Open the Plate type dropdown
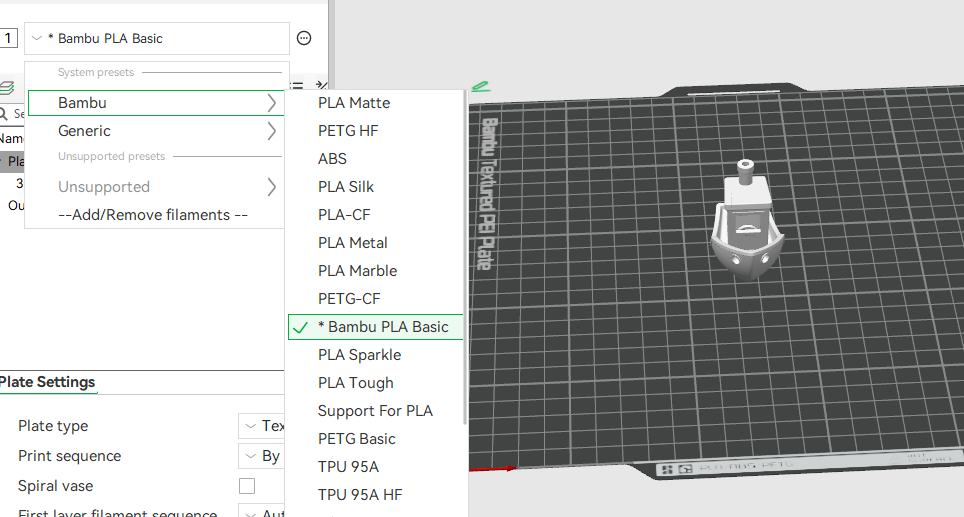The image size is (964, 517). (262, 426)
